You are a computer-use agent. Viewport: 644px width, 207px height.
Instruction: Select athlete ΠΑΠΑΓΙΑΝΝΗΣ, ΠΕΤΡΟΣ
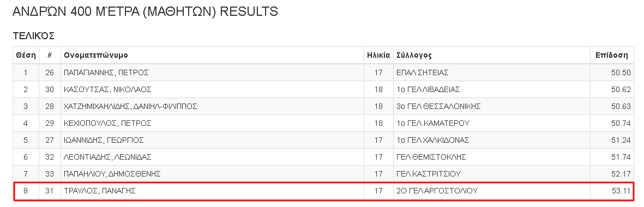tap(106, 72)
